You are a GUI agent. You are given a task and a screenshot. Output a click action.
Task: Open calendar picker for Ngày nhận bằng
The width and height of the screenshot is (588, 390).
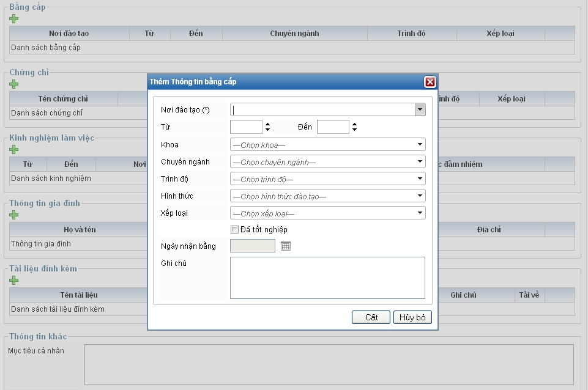pos(286,246)
